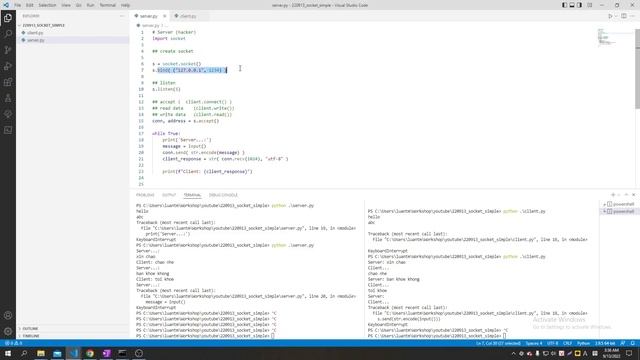Open the Selection menu

click(47, 5)
